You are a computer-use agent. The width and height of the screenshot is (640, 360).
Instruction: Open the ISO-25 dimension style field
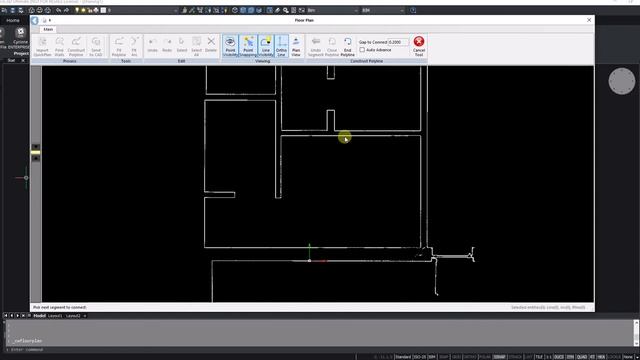(x=420, y=357)
